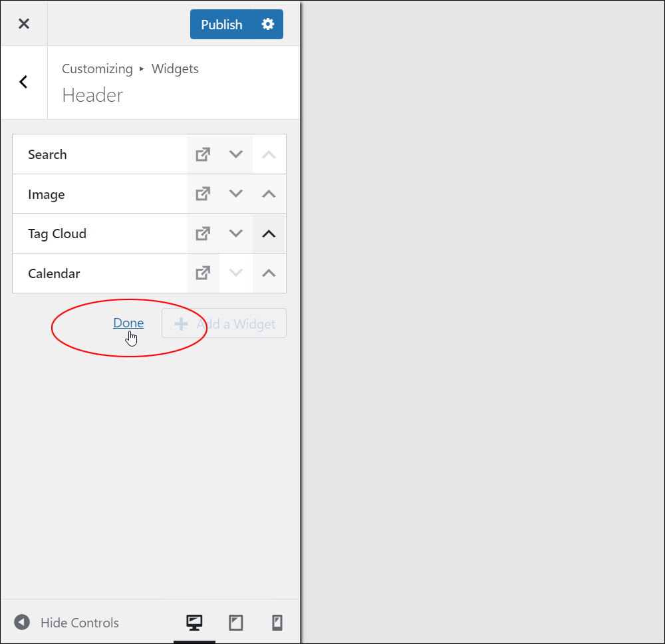This screenshot has height=644, width=665.
Task: Collapse sidebar via Hide Controls
Action: tap(66, 622)
